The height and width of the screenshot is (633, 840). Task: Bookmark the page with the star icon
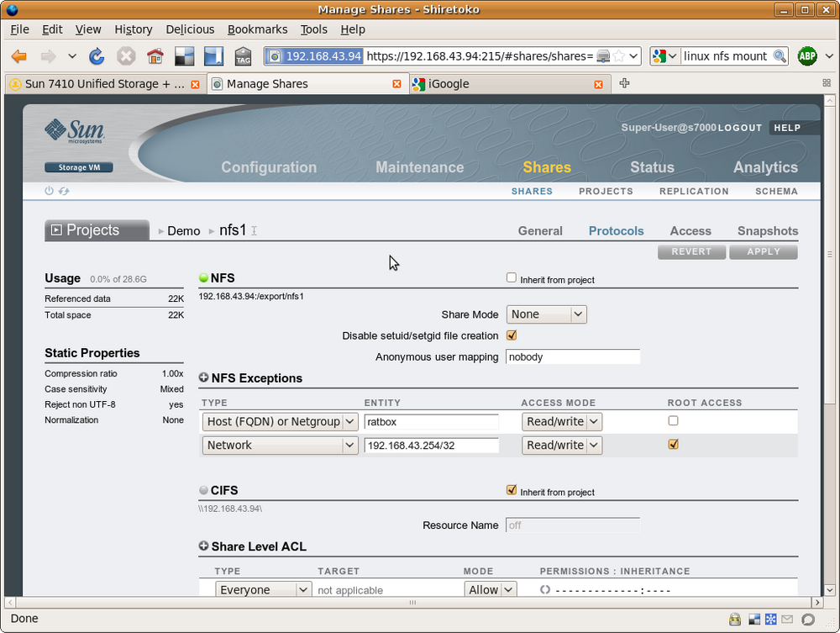(619, 55)
